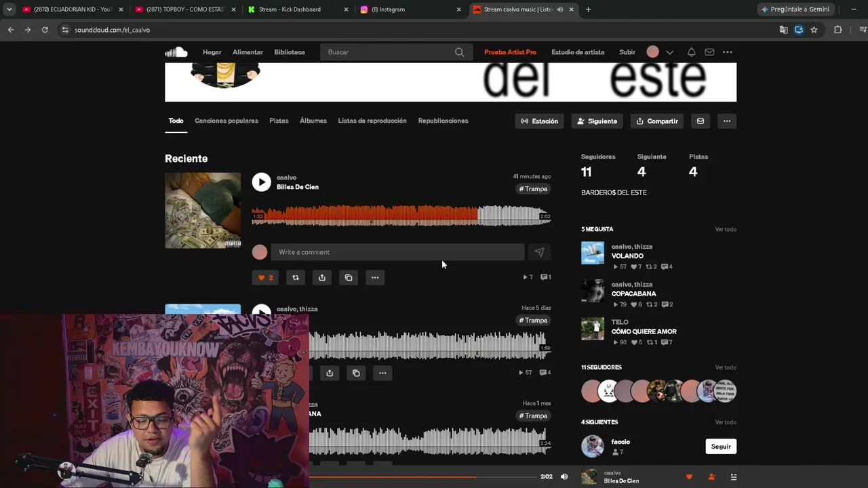Go to Hogar in navigation
The height and width of the screenshot is (488, 868).
(x=212, y=52)
